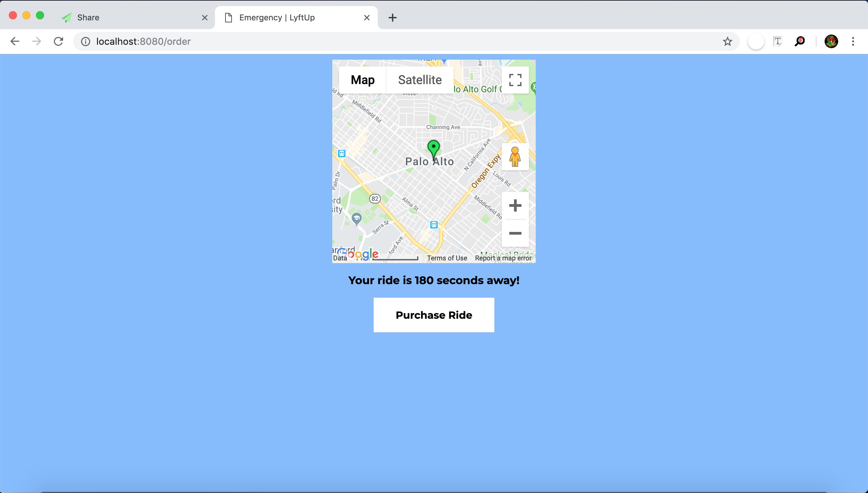Open the magnifier extension icon

(800, 41)
